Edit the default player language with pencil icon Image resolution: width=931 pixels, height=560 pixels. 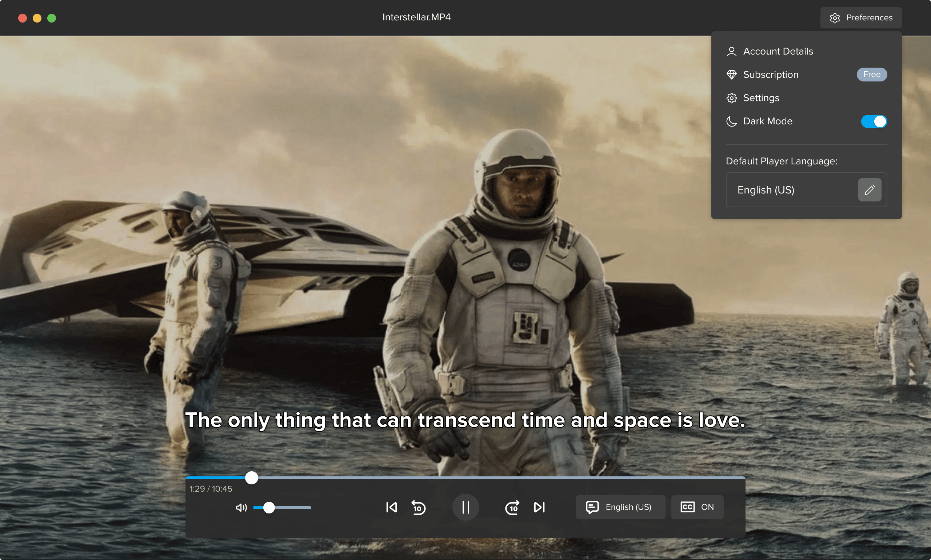[x=870, y=190]
